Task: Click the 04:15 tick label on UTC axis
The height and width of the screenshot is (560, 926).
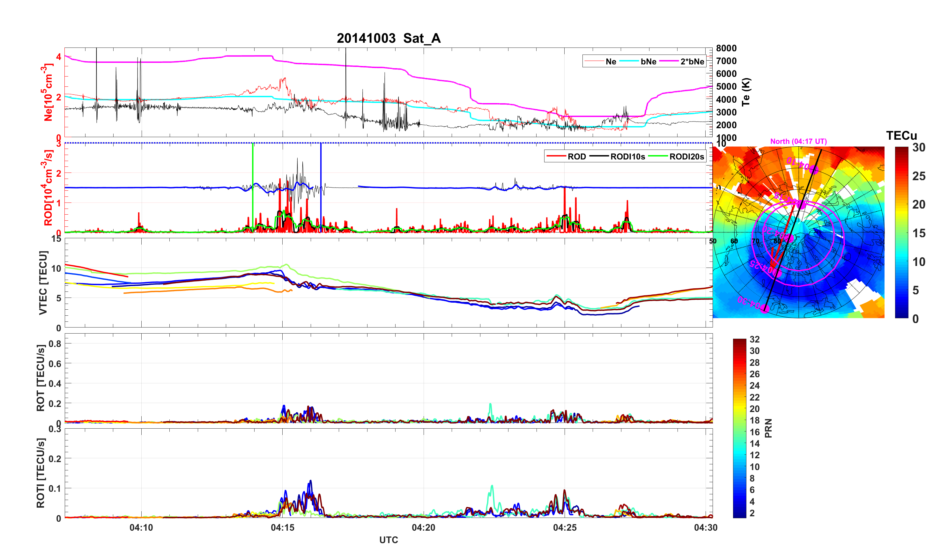Action: tap(282, 528)
